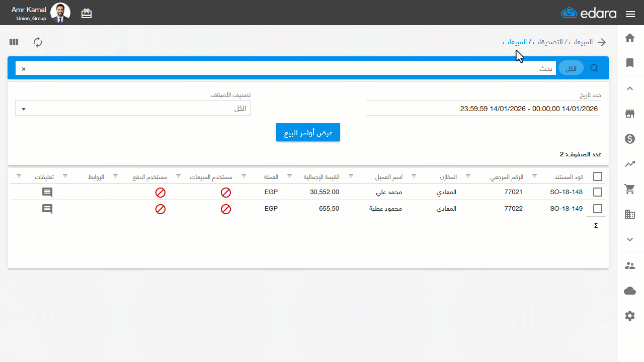Click the date range field
Image resolution: width=644 pixels, height=362 pixels.
tap(484, 108)
